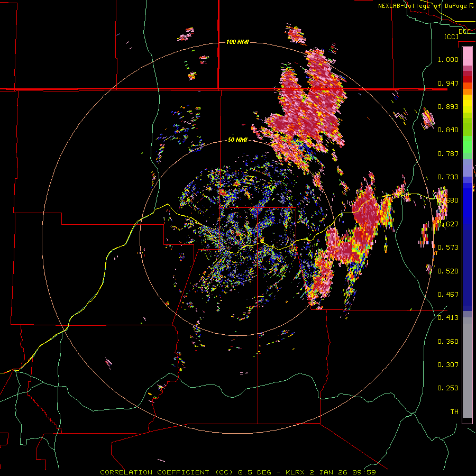Pick the bright green color bar segment

(467, 144)
